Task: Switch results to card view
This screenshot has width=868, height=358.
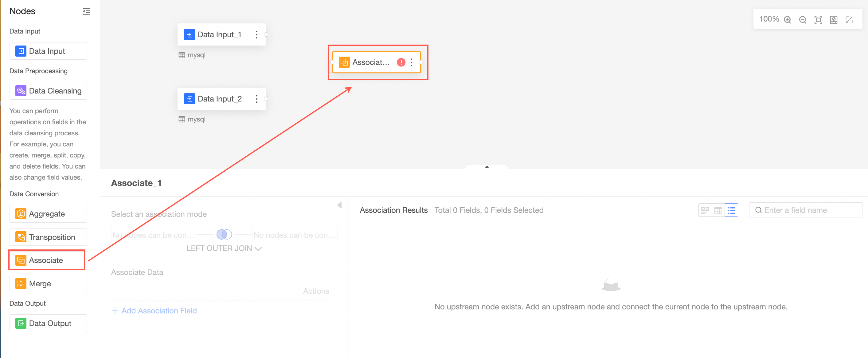Action: click(705, 210)
